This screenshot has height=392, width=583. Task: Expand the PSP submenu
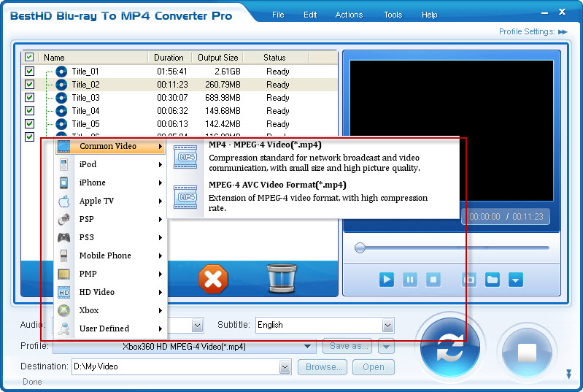pos(161,219)
